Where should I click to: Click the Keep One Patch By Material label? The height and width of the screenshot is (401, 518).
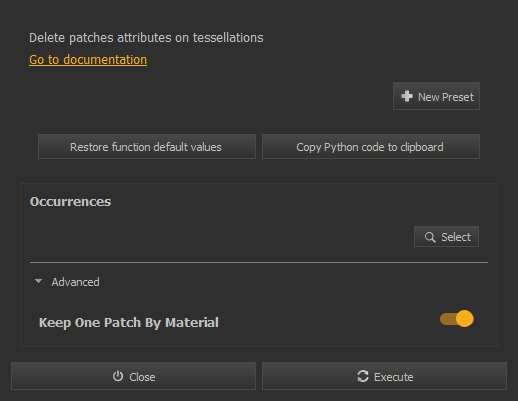point(129,323)
